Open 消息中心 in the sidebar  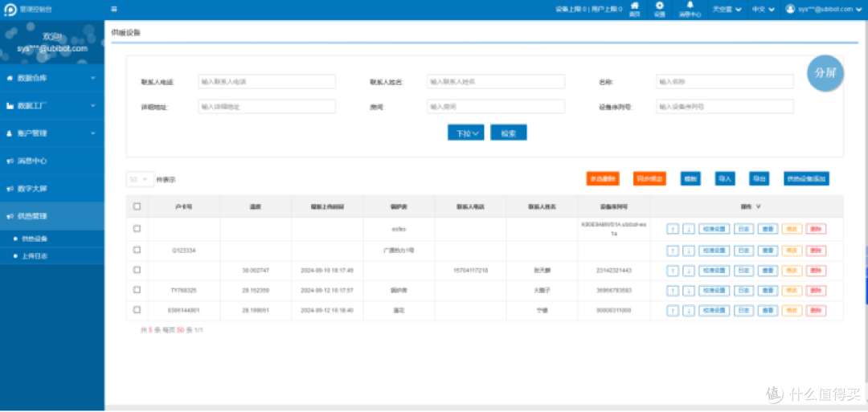point(52,161)
